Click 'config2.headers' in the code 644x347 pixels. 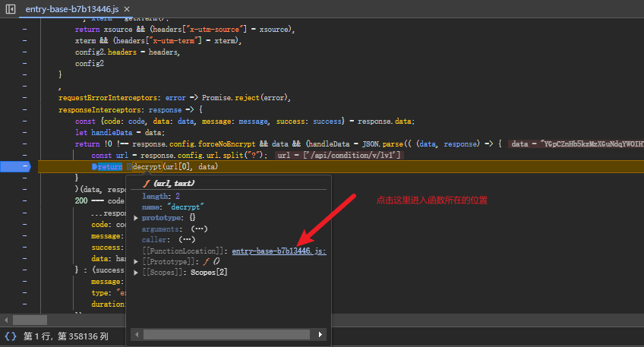point(106,52)
